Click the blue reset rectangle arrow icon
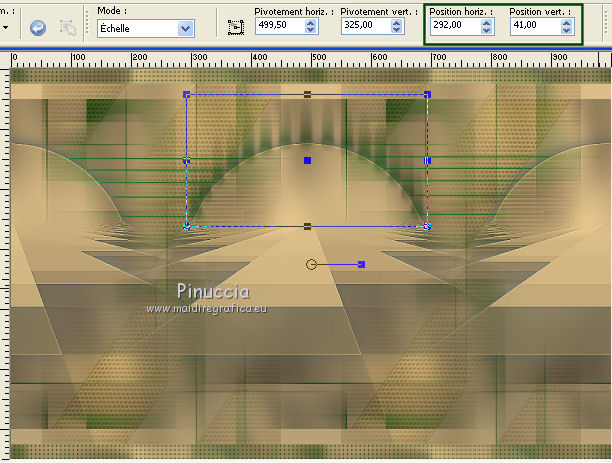Screen dimensions: 612x463 [38, 28]
